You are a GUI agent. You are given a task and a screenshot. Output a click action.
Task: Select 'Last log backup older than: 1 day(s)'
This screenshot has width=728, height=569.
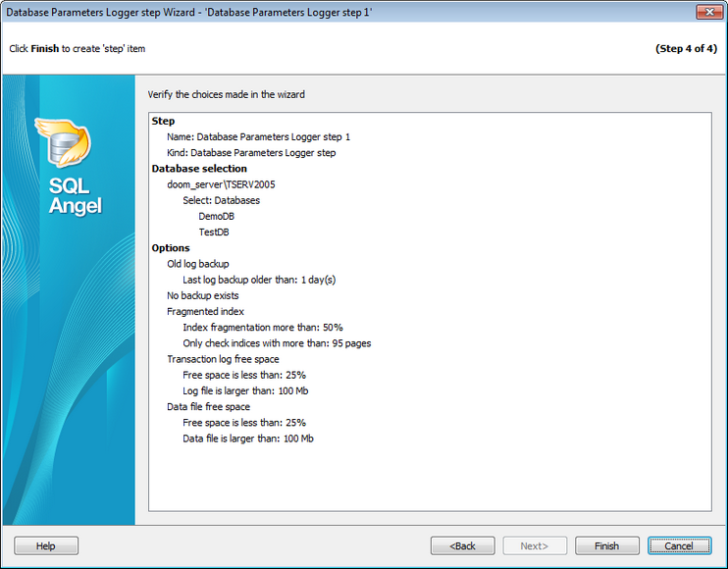point(259,280)
